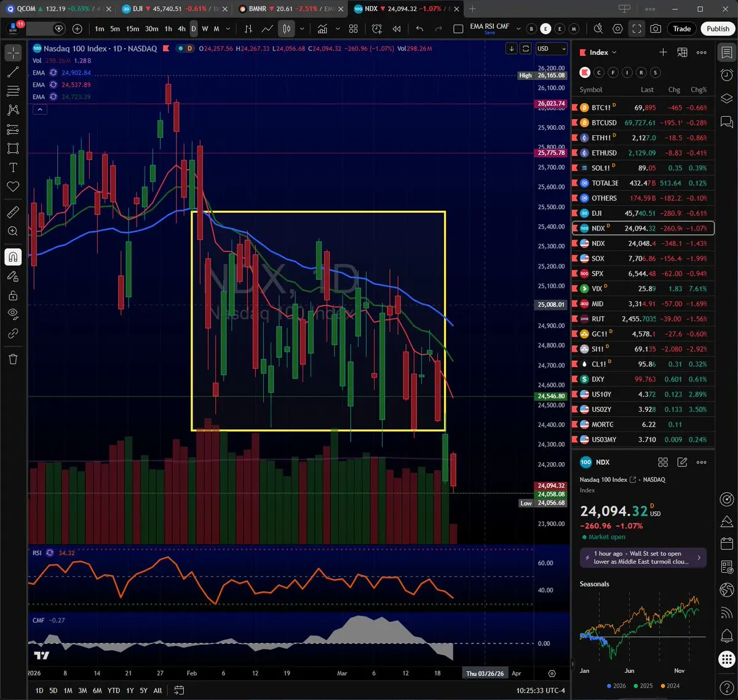Toggle hide all drawings eye icon
Viewport: 738px width, 700px height.
13,315
